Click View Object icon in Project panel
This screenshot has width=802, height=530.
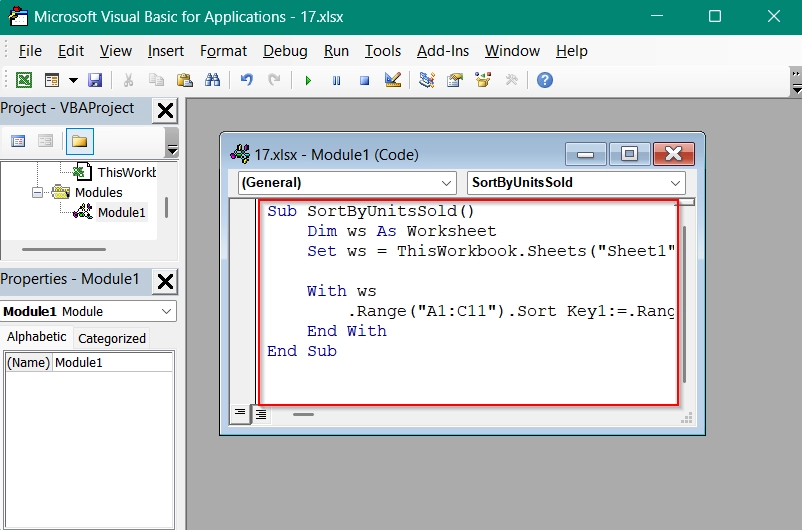coord(46,141)
